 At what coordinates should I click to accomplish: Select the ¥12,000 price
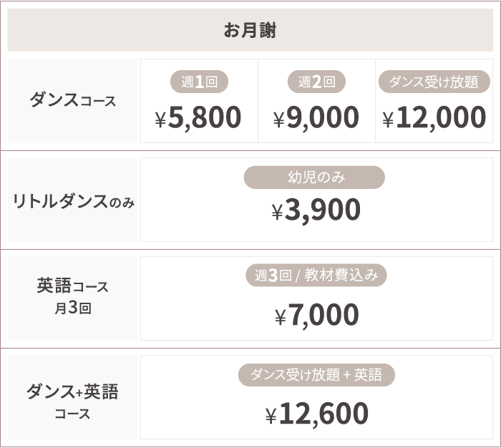[x=434, y=117]
